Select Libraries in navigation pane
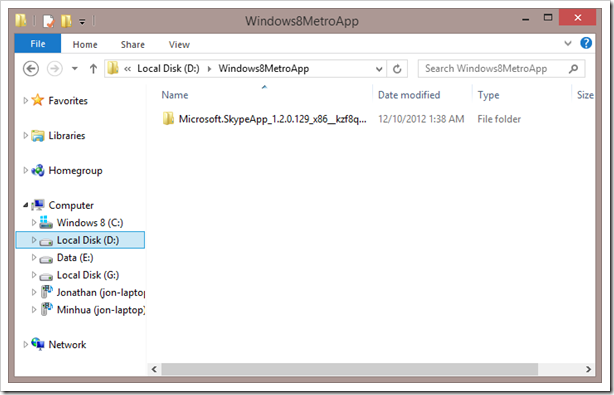614x395 pixels. [67, 135]
